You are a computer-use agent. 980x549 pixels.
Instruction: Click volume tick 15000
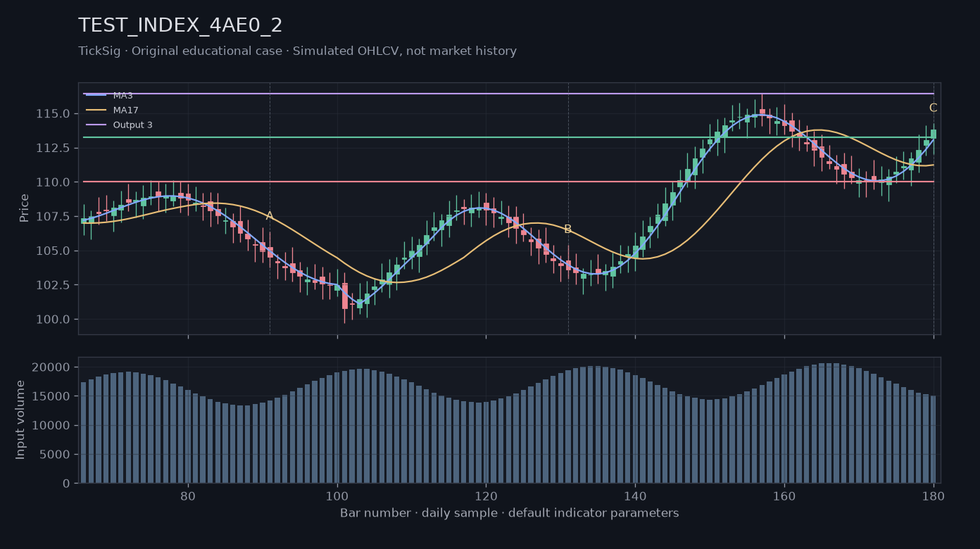[52, 396]
